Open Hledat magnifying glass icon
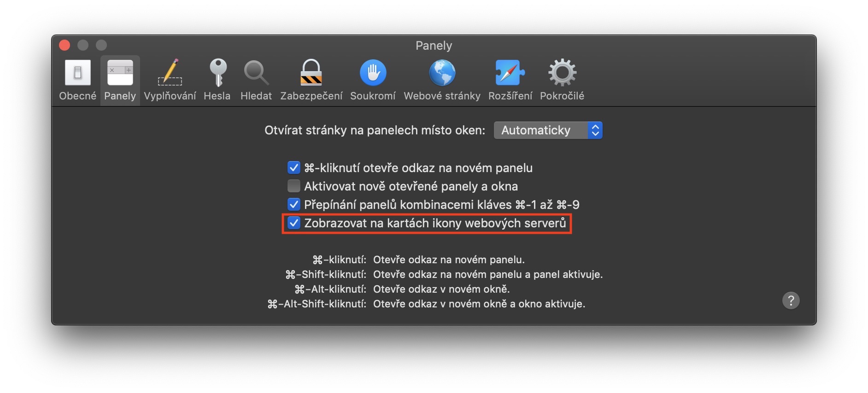 [256, 73]
